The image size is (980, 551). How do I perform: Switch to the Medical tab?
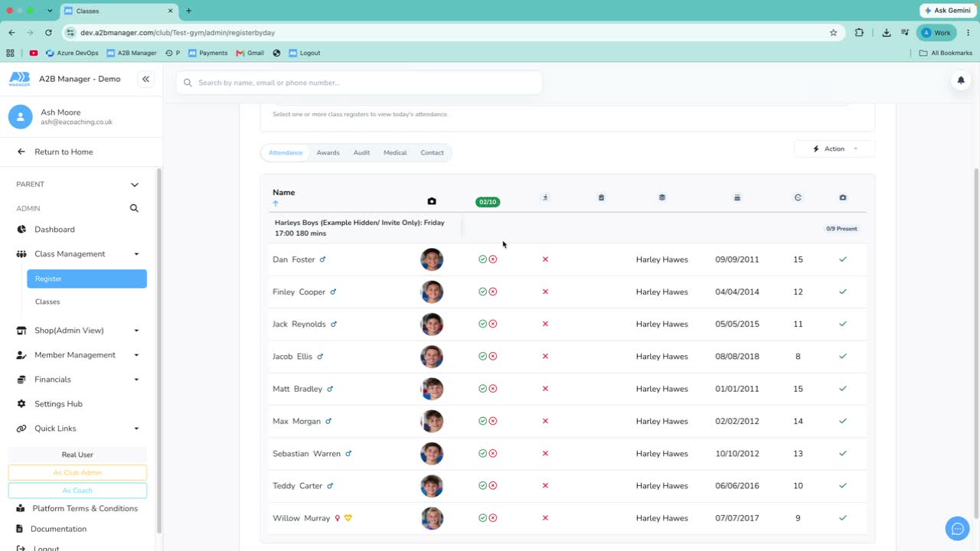395,153
